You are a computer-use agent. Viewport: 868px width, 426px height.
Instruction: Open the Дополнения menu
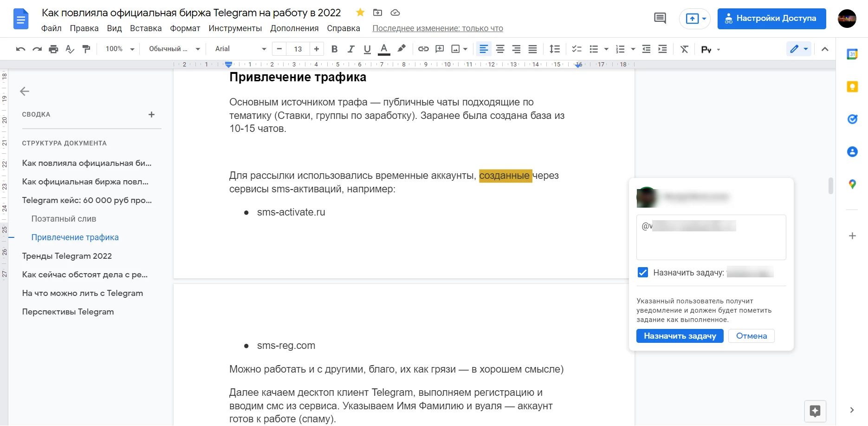click(294, 28)
